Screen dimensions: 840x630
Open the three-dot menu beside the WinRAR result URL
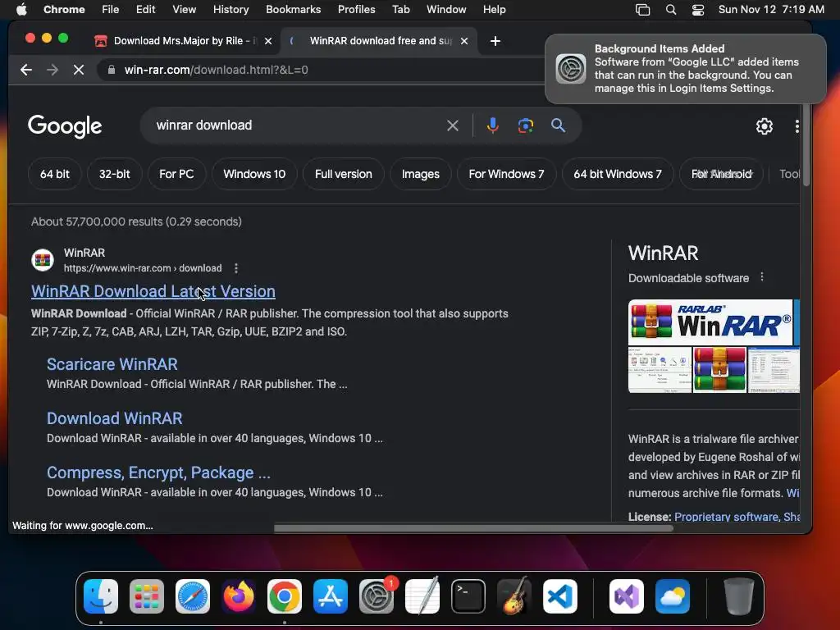(x=236, y=268)
